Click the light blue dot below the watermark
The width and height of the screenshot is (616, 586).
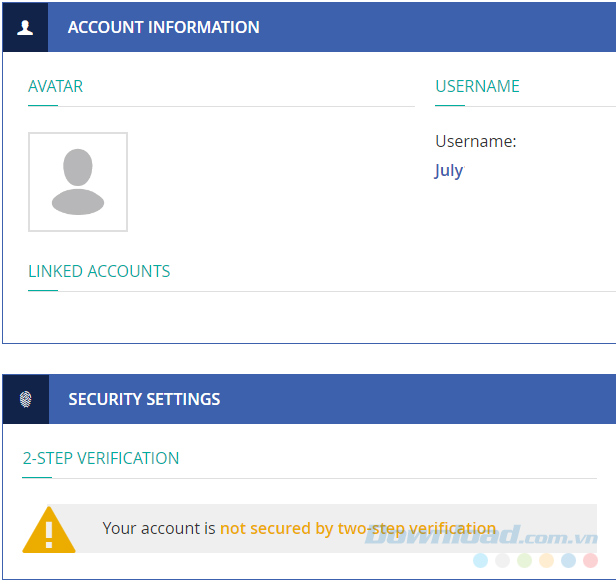(x=481, y=561)
